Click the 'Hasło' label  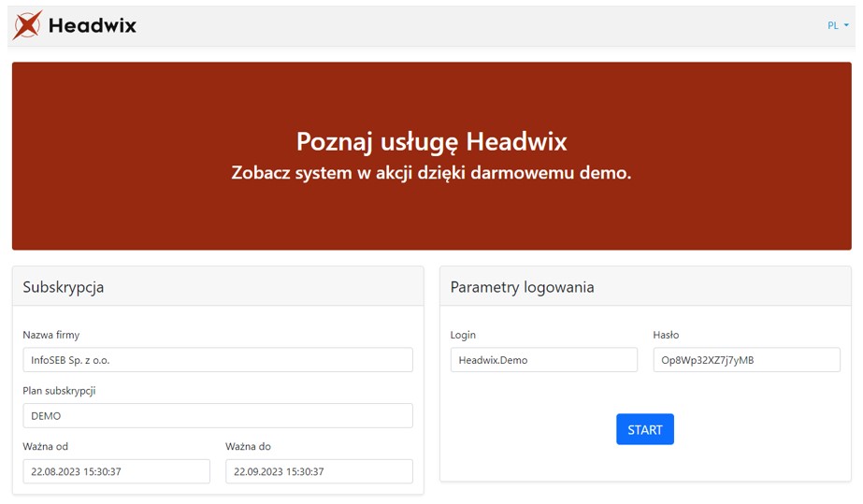tap(666, 335)
